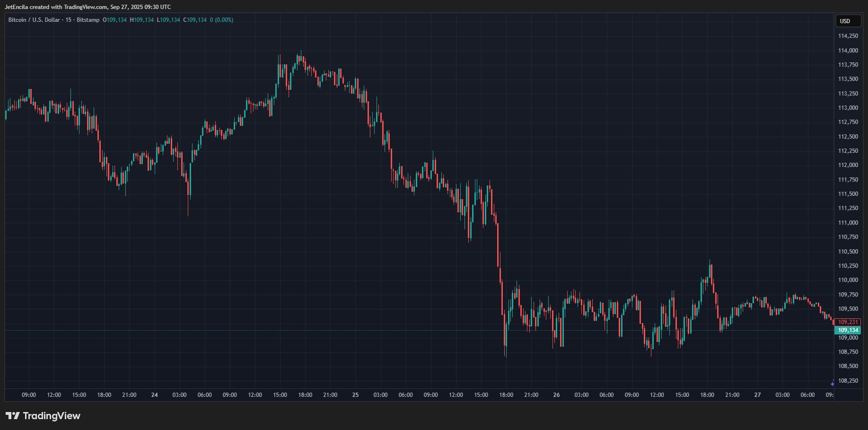868x430 pixels.
Task: Click the Close value C109,134 in the legend
Action: (x=195, y=20)
